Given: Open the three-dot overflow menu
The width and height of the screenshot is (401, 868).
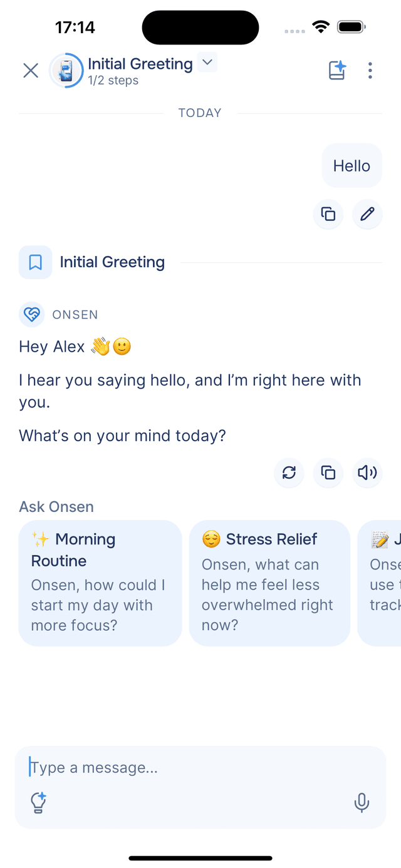Looking at the screenshot, I should pyautogui.click(x=370, y=71).
